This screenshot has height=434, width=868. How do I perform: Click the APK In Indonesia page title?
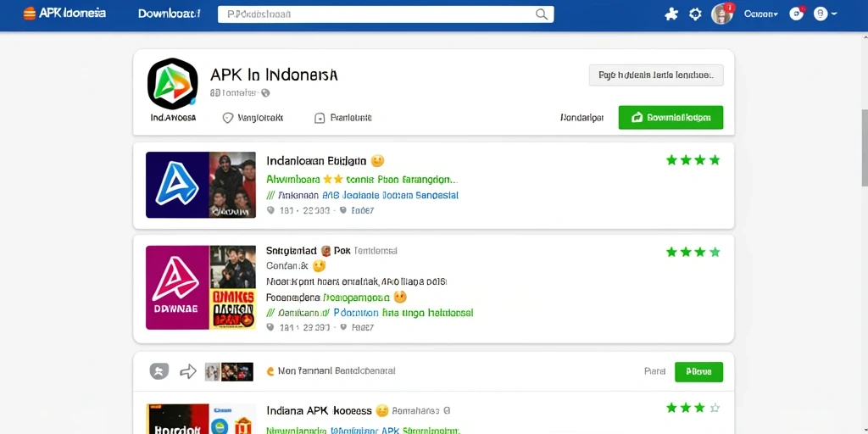(x=274, y=75)
